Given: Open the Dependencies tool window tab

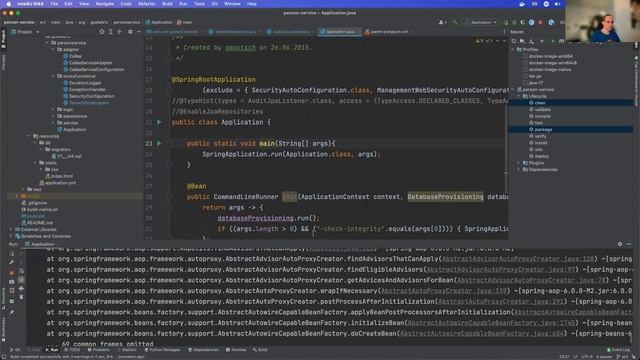Looking at the screenshot, I should 203,350.
